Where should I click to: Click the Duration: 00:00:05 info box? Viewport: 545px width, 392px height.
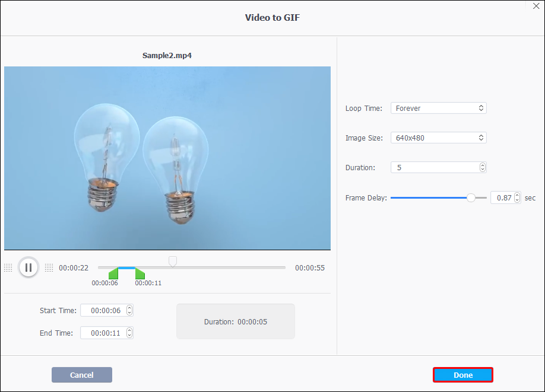pos(235,321)
